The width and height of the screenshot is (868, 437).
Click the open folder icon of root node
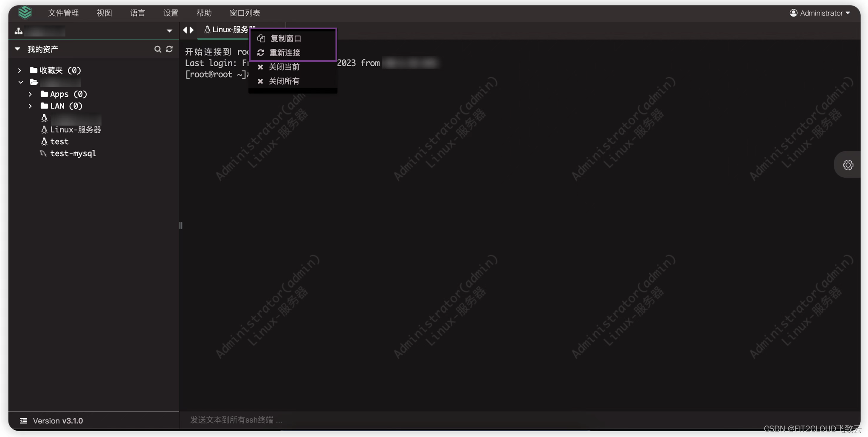pos(34,82)
